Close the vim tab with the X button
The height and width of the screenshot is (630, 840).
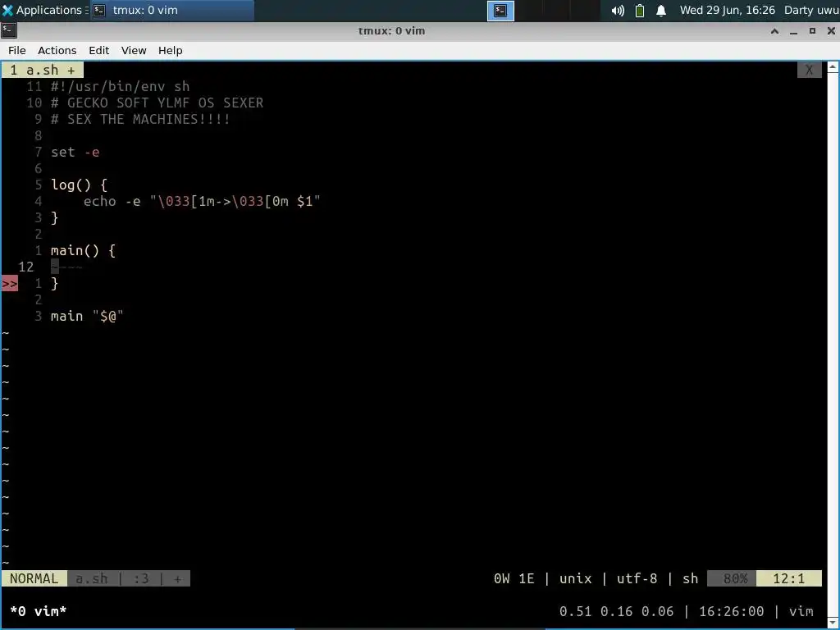(x=809, y=71)
